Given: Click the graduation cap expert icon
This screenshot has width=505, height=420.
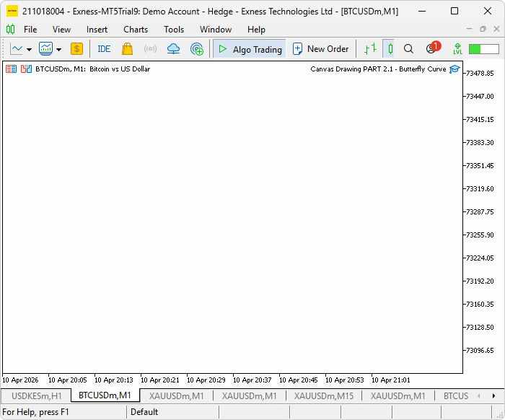Looking at the screenshot, I should pyautogui.click(x=454, y=69).
